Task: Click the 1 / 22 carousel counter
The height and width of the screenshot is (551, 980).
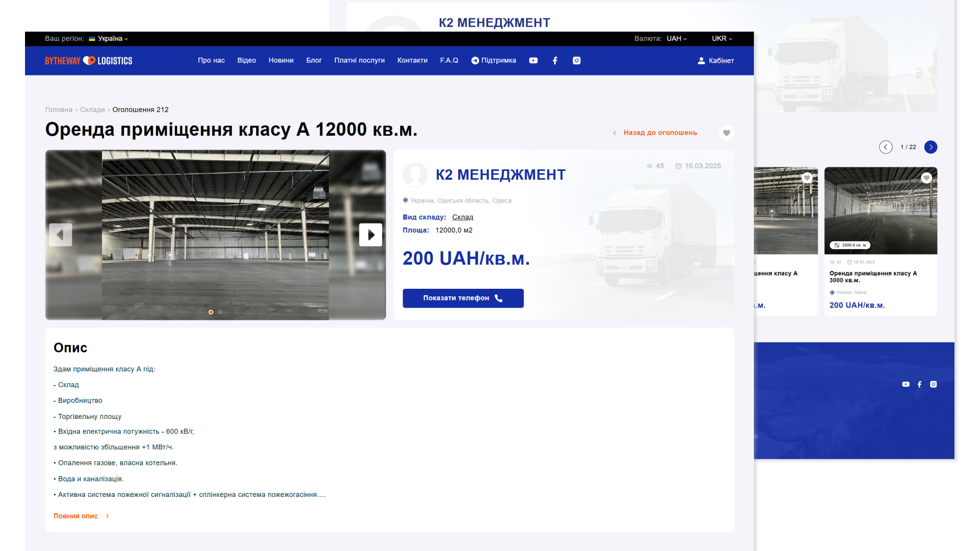Action: coord(908,147)
